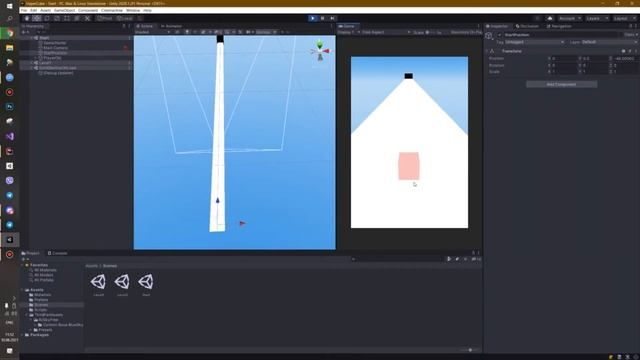
Task: Open the Transform component preset settings icon
Action: pos(630,51)
